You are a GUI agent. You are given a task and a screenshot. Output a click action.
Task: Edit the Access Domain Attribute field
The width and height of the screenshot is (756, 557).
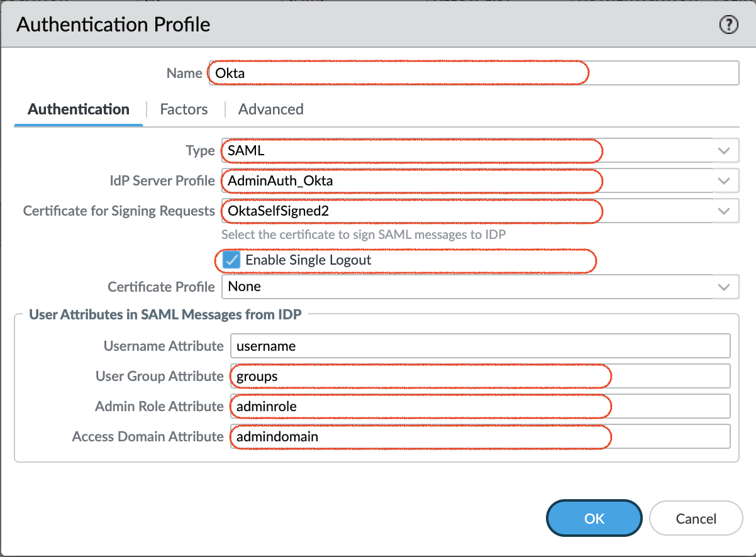pos(481,436)
